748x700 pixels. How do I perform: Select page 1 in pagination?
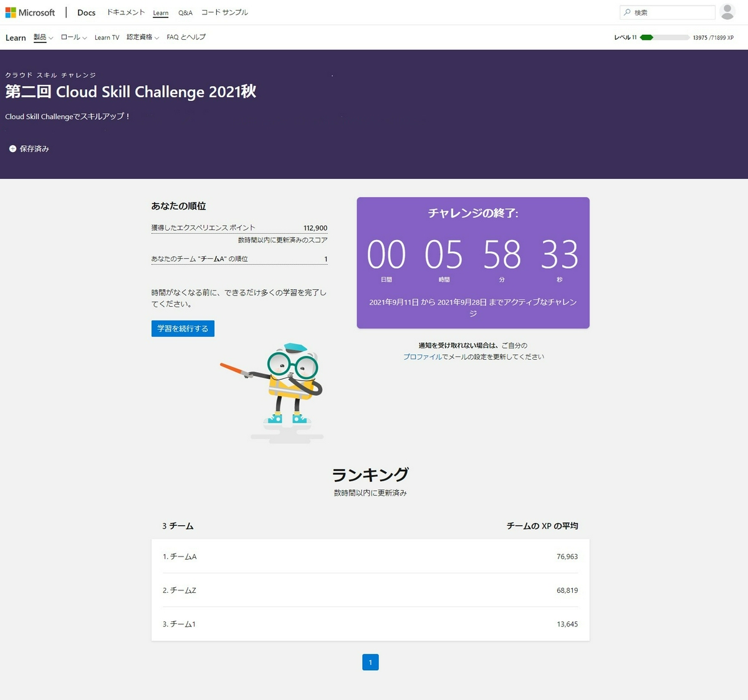point(370,662)
